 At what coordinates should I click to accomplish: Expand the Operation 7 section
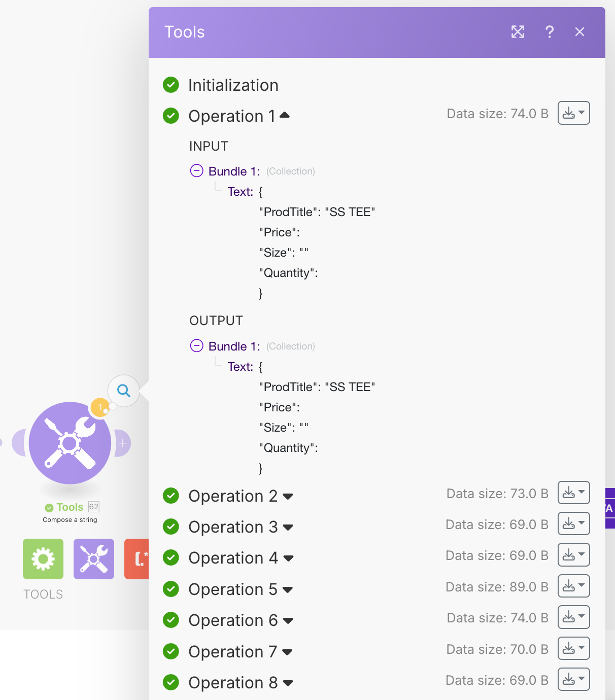coord(287,652)
